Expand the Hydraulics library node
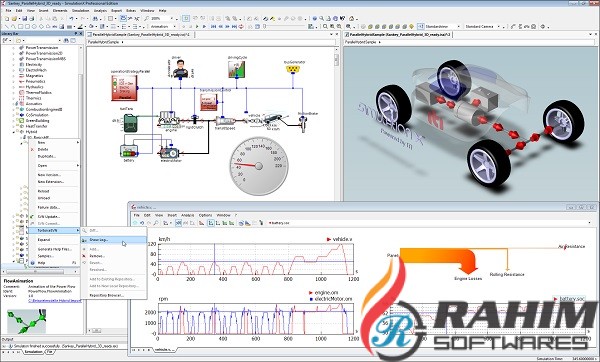Viewport: 600px width, 362px height. 14,87
